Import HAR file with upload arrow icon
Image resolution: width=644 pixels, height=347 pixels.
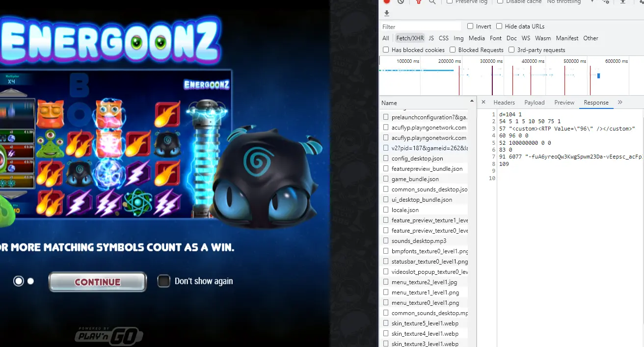click(x=623, y=1)
